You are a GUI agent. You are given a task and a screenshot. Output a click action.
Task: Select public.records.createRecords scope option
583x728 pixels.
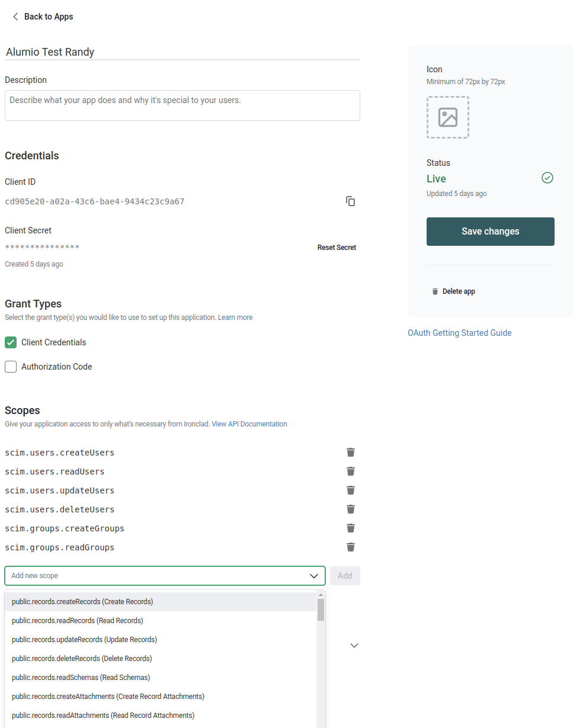(82, 602)
